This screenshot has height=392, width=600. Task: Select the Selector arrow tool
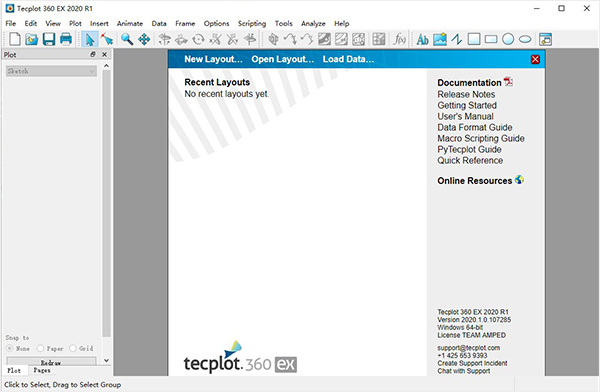[x=90, y=39]
